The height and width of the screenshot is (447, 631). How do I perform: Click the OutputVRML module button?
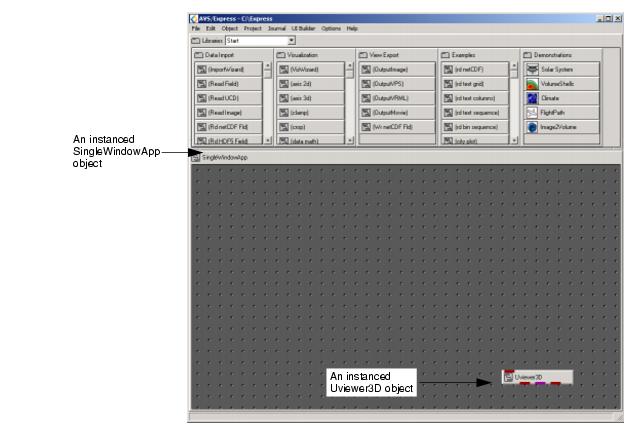point(397,99)
